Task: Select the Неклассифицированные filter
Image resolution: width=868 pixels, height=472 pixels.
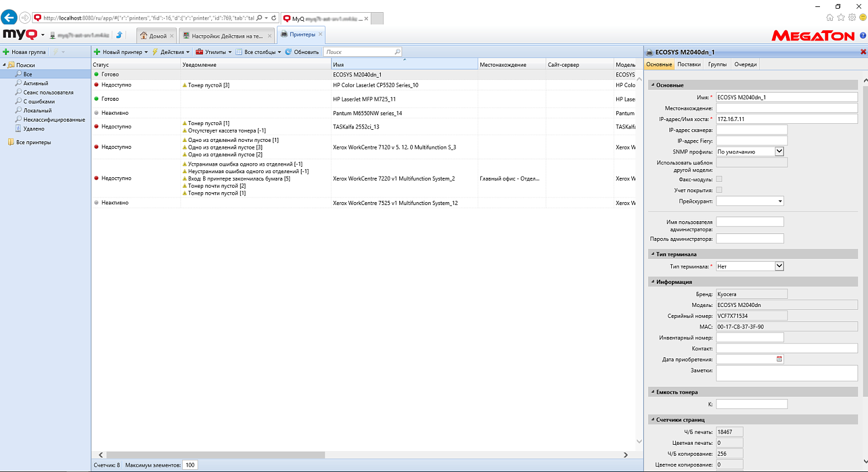Action: tap(54, 120)
